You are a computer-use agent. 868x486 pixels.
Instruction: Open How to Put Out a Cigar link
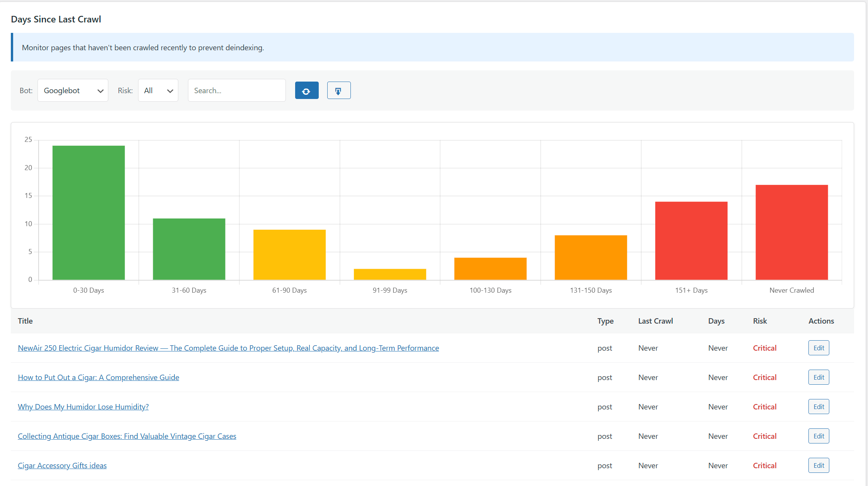click(98, 377)
